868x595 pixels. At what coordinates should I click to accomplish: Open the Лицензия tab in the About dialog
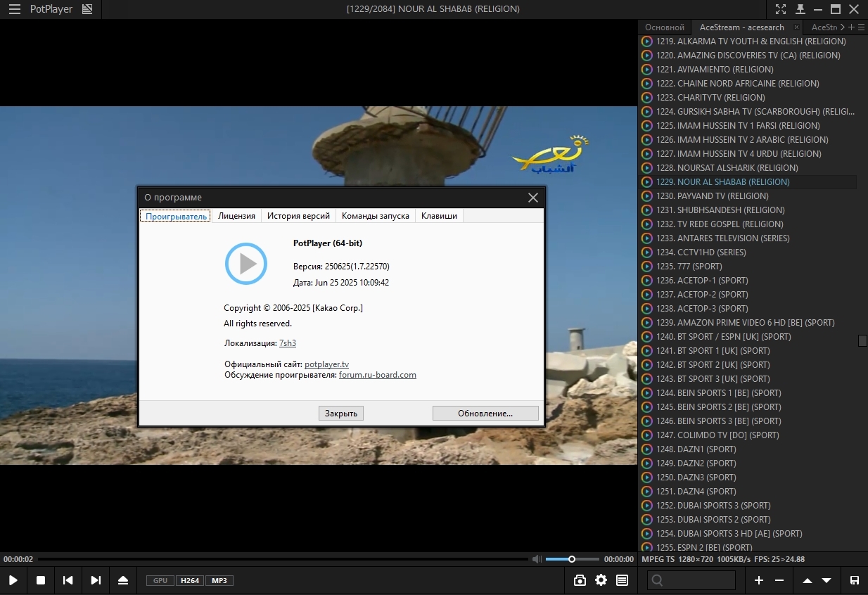(236, 216)
